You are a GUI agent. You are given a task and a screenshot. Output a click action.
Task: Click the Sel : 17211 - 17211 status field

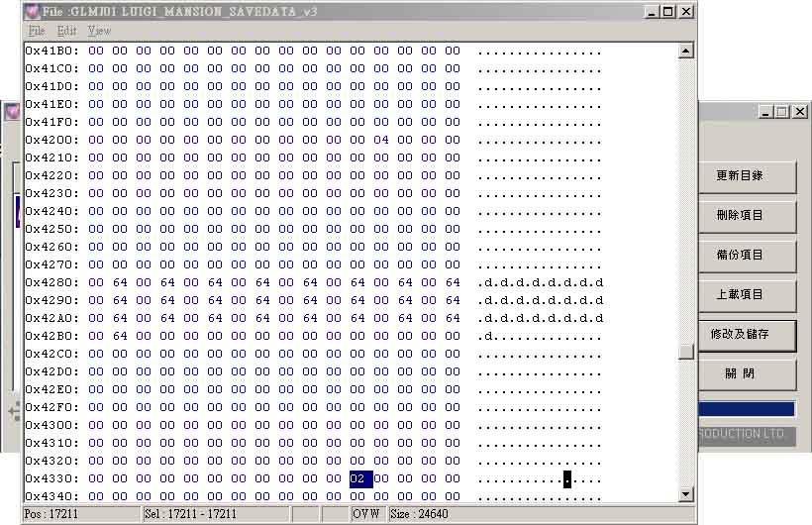pyautogui.click(x=216, y=514)
